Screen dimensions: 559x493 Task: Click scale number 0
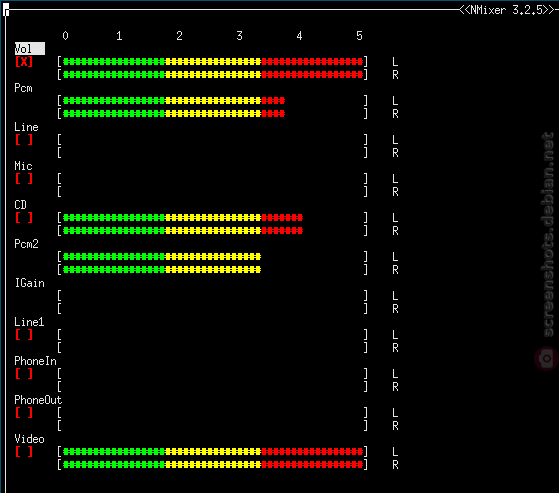click(x=65, y=36)
